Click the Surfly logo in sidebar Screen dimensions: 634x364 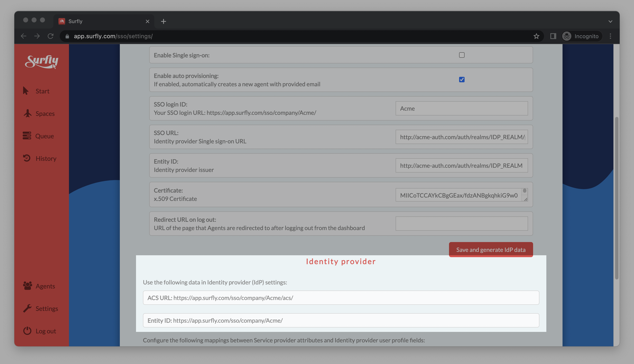click(42, 62)
